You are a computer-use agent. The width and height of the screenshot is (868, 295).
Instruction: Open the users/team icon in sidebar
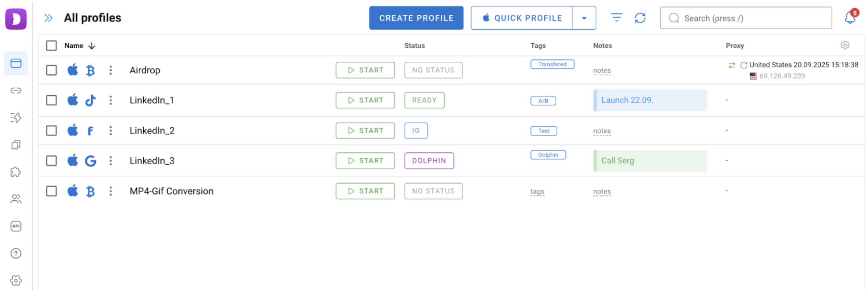pyautogui.click(x=16, y=199)
